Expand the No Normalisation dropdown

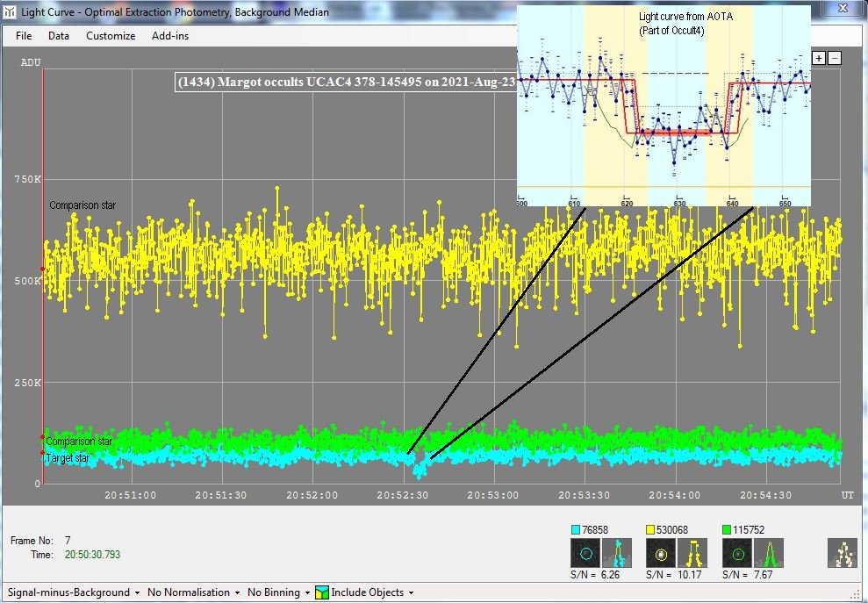tap(192, 592)
